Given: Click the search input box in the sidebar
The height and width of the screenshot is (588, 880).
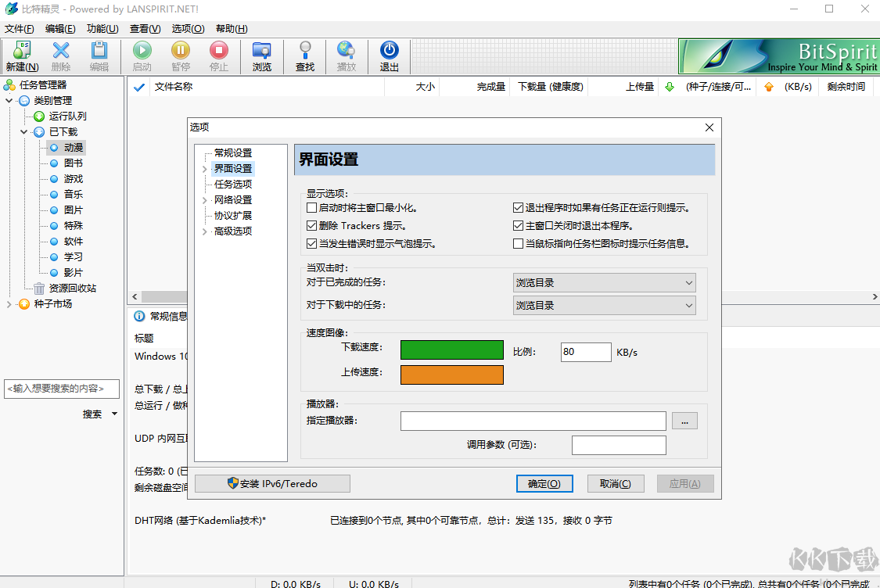Looking at the screenshot, I should pyautogui.click(x=62, y=389).
